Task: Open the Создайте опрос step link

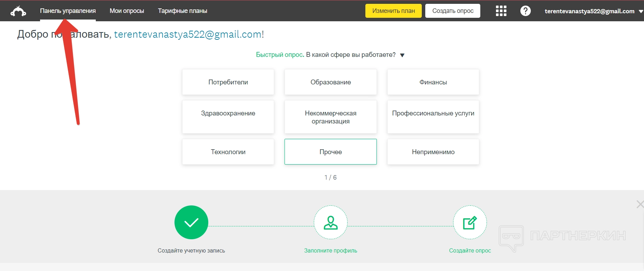Action: click(x=470, y=250)
